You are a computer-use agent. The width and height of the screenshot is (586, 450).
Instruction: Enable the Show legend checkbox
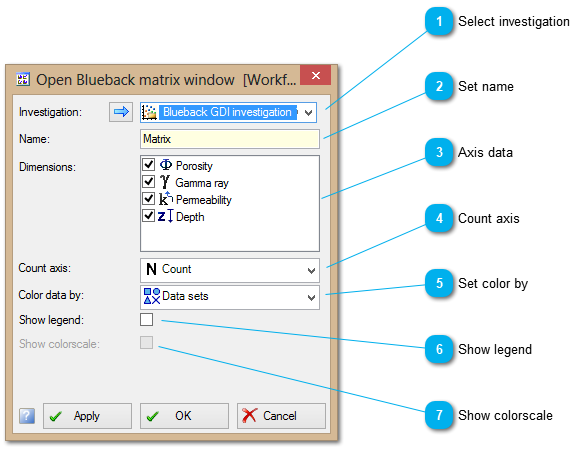point(146,320)
